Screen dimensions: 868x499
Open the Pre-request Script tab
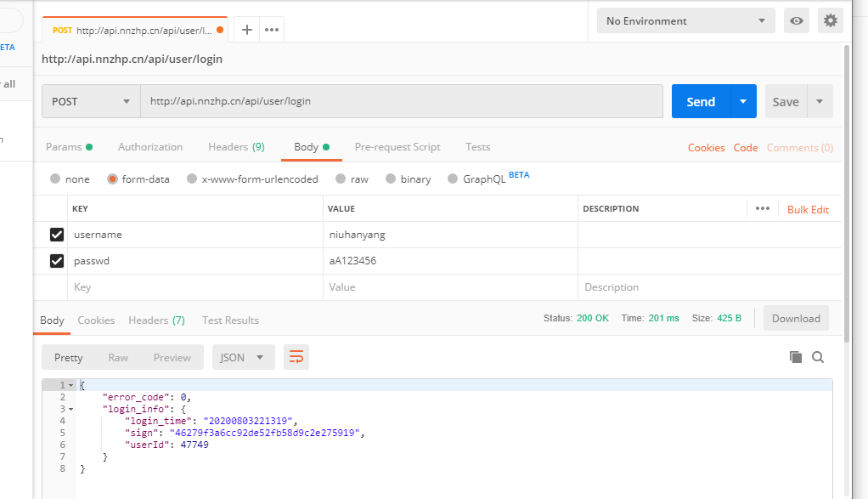click(x=397, y=147)
